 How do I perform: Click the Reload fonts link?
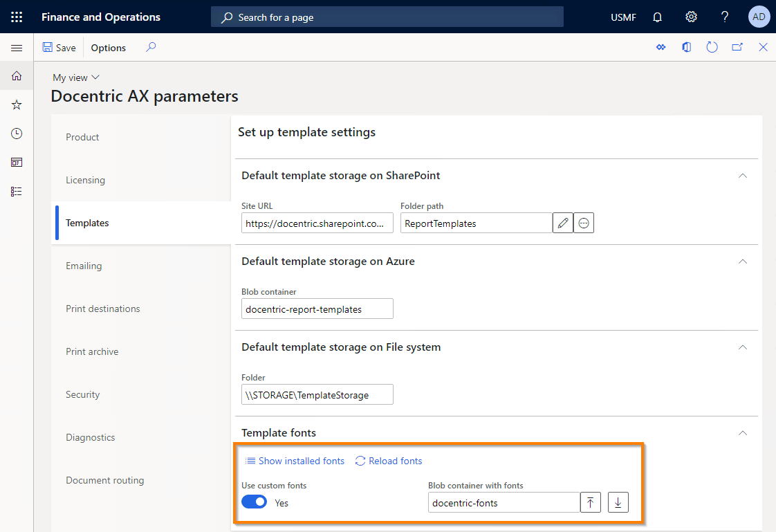(x=396, y=461)
